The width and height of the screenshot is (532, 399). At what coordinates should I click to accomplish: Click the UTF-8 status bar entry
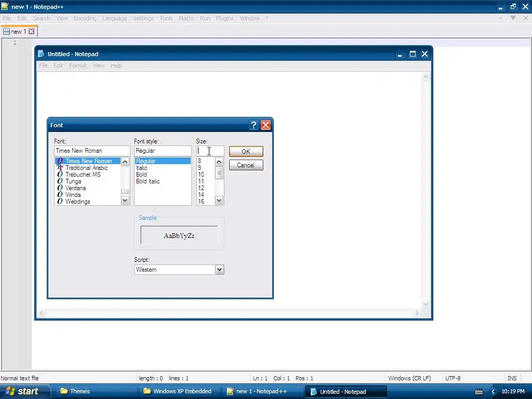(453, 378)
